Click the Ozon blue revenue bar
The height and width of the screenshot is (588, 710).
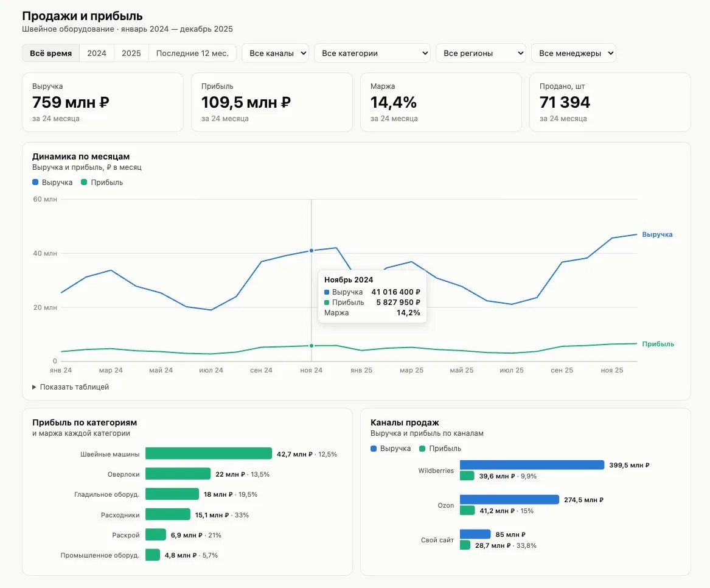pyautogui.click(x=509, y=499)
